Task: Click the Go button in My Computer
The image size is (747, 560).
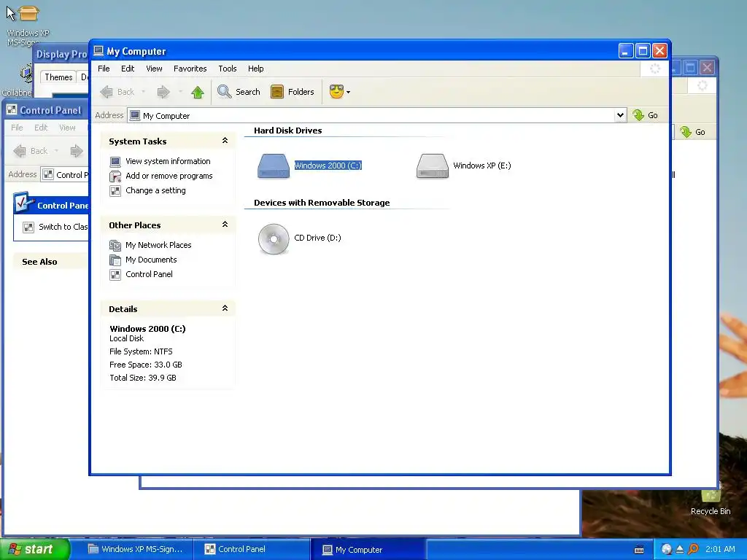Action: (x=645, y=115)
